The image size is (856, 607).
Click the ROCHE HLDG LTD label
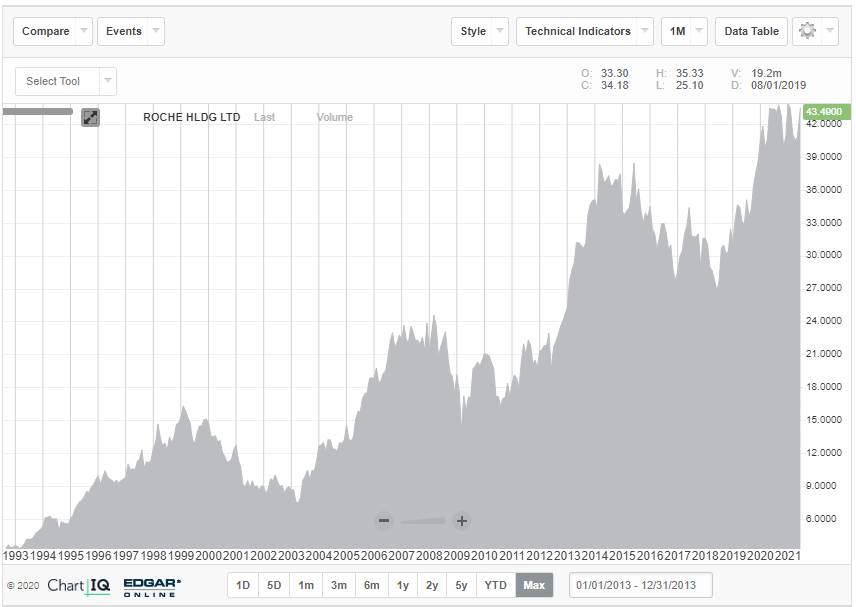pos(192,117)
